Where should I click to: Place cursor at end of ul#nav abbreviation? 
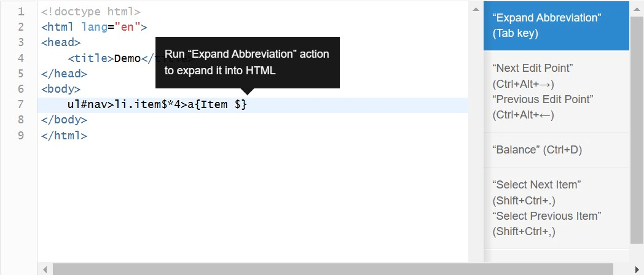click(x=247, y=105)
